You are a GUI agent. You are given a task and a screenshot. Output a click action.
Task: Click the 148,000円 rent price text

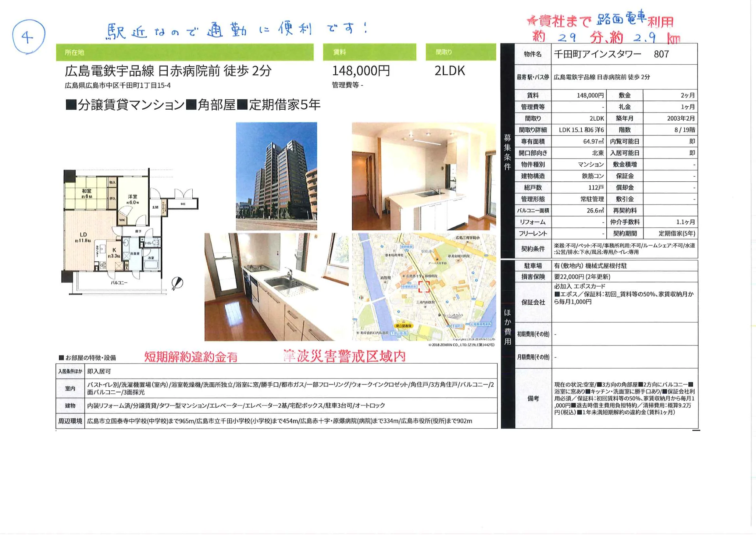(x=361, y=71)
